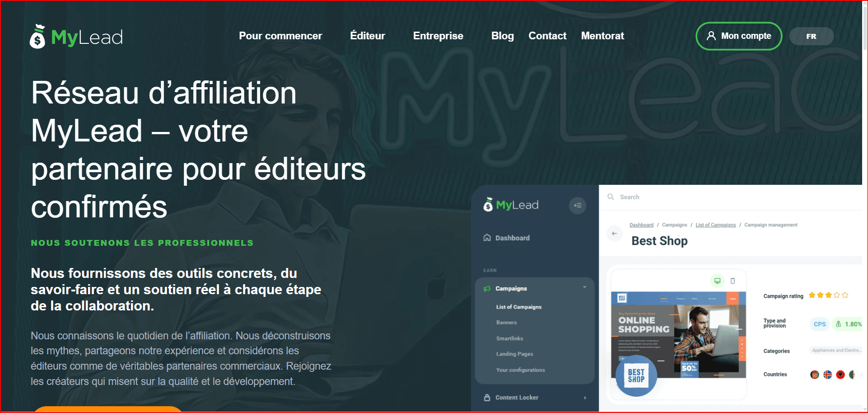This screenshot has height=413, width=868.
Task: Collapse the Campaigns section chevron
Action: (x=584, y=287)
